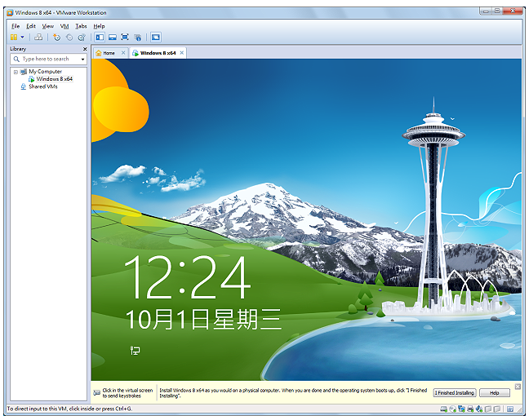Select Windows 8 x64 in the library tree
This screenshot has height=420, width=529.
55,79
